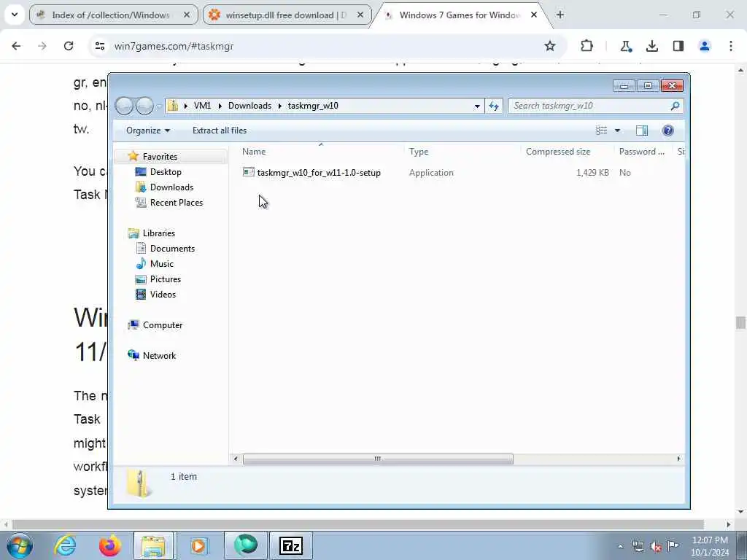Click Explorer back button
The width and height of the screenshot is (747, 560).
(x=124, y=106)
